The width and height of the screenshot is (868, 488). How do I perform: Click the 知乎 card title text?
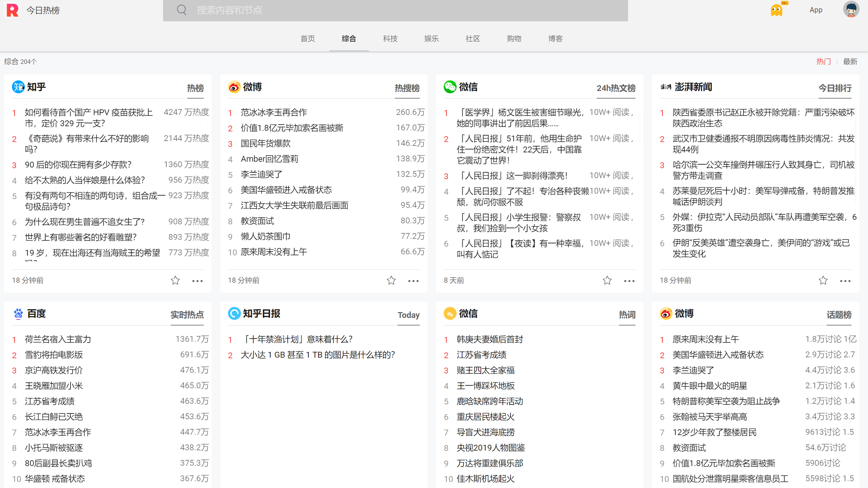[x=36, y=87]
